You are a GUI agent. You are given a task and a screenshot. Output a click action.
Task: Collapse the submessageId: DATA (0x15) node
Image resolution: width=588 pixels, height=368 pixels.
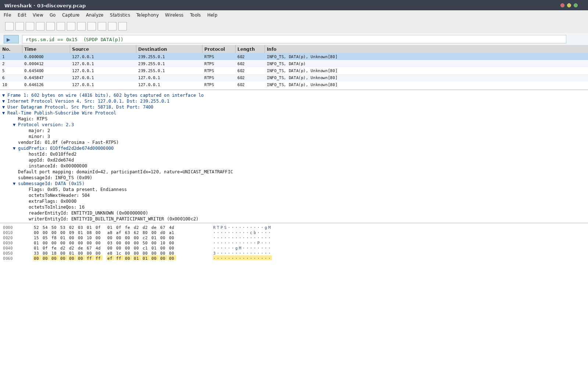[x=14, y=184]
